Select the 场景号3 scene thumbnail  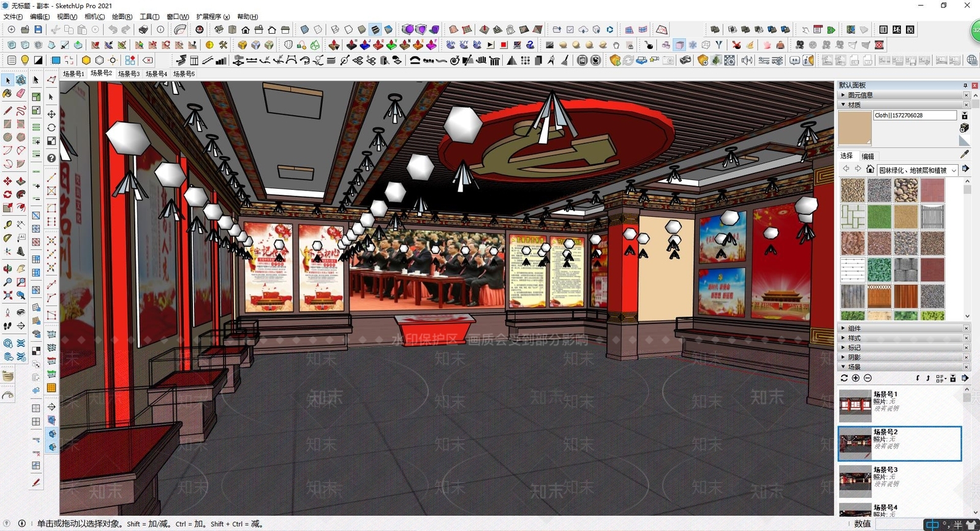pos(855,481)
